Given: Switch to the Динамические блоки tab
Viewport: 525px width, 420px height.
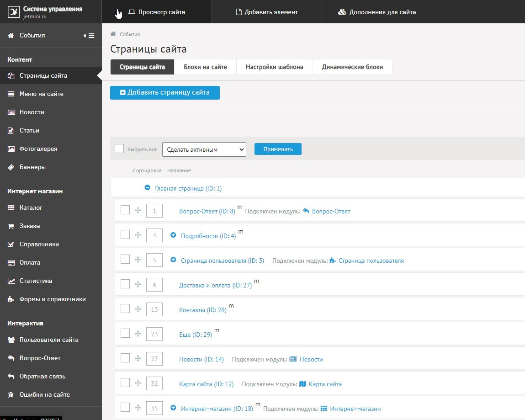Looking at the screenshot, I should click(x=352, y=67).
